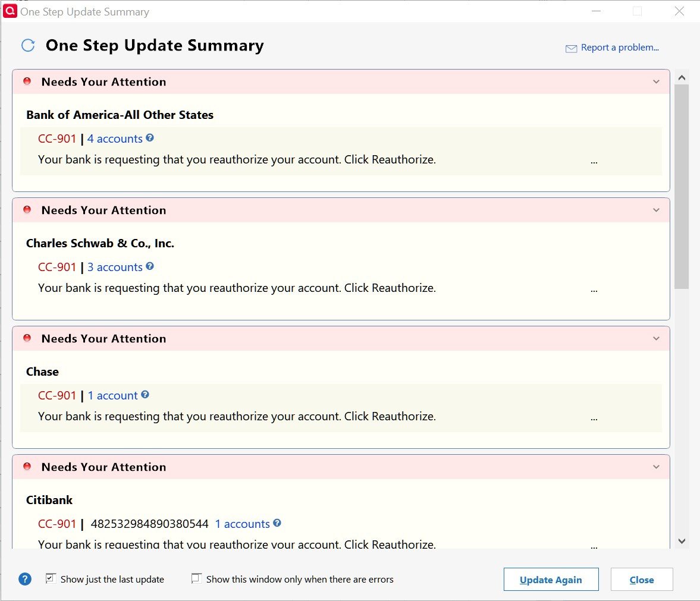Click the envelope icon next to Report a problem
The height and width of the screenshot is (601, 700).
[571, 49]
